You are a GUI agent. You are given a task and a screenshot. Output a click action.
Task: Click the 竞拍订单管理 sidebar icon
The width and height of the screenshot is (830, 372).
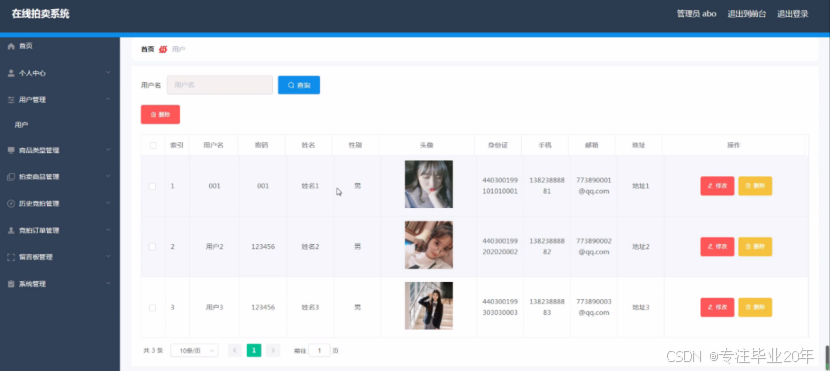coord(11,231)
